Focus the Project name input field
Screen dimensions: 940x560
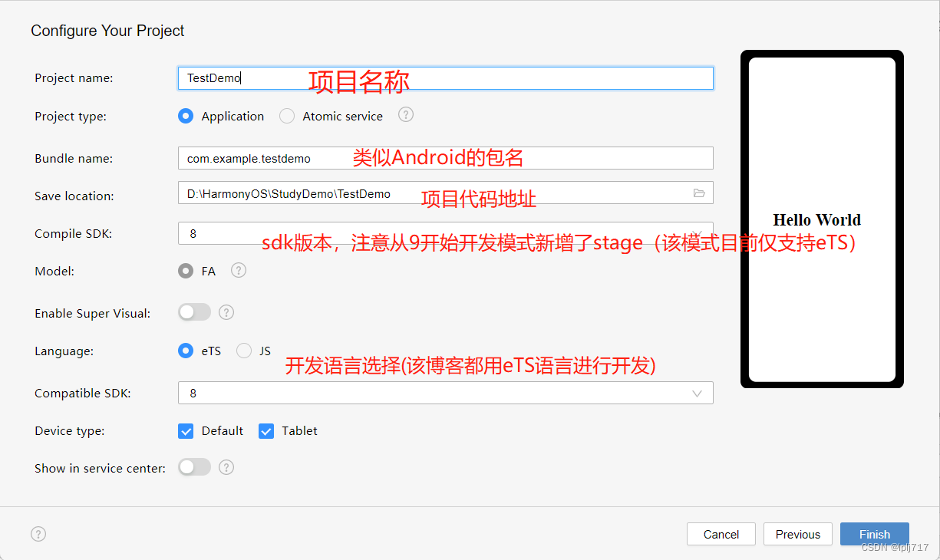tap(445, 77)
